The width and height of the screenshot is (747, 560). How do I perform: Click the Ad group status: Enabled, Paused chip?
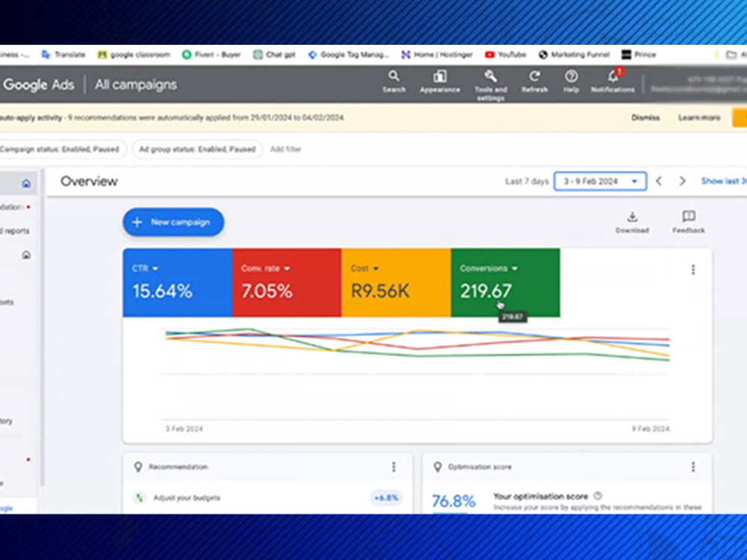pos(197,149)
